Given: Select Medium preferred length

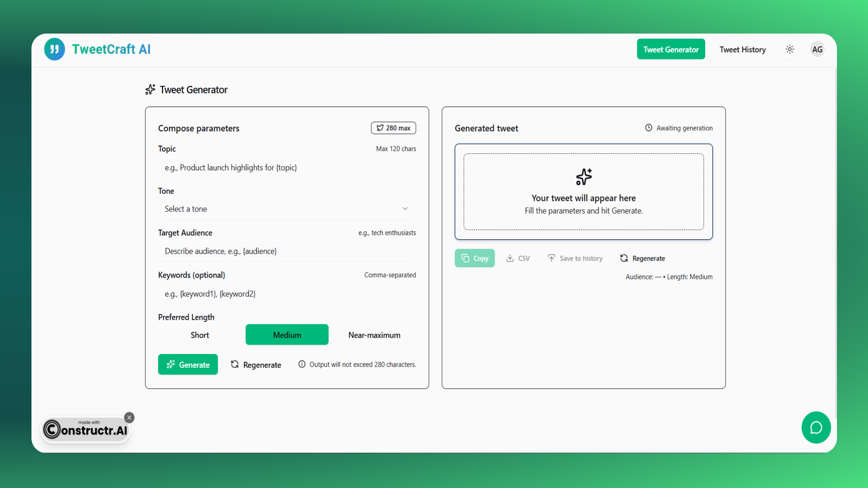Looking at the screenshot, I should pyautogui.click(x=287, y=335).
